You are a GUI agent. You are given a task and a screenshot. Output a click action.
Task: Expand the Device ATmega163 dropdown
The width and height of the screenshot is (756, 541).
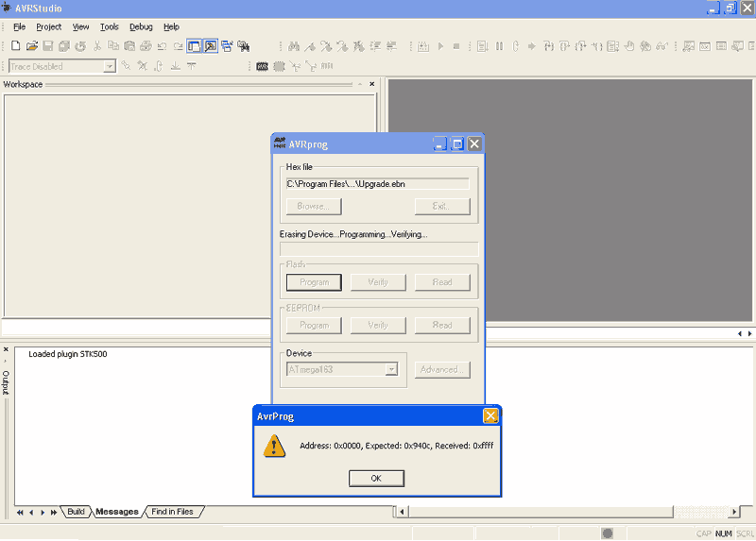click(391, 369)
